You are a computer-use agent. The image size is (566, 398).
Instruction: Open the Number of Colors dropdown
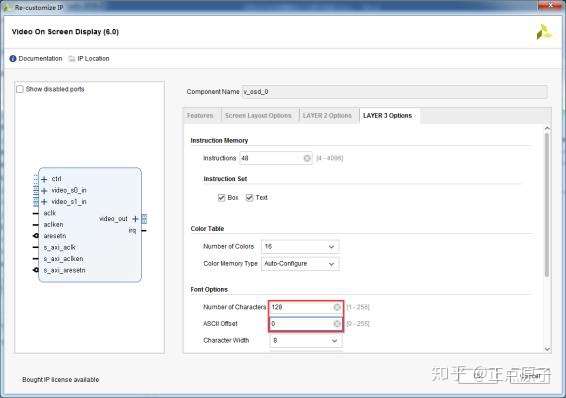[300, 246]
